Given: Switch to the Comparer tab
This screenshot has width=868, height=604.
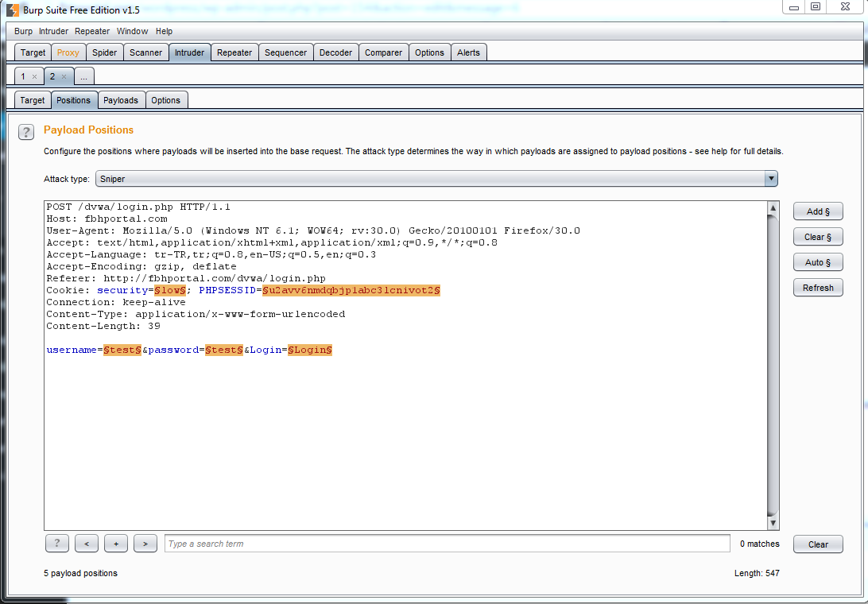Looking at the screenshot, I should click(x=383, y=52).
